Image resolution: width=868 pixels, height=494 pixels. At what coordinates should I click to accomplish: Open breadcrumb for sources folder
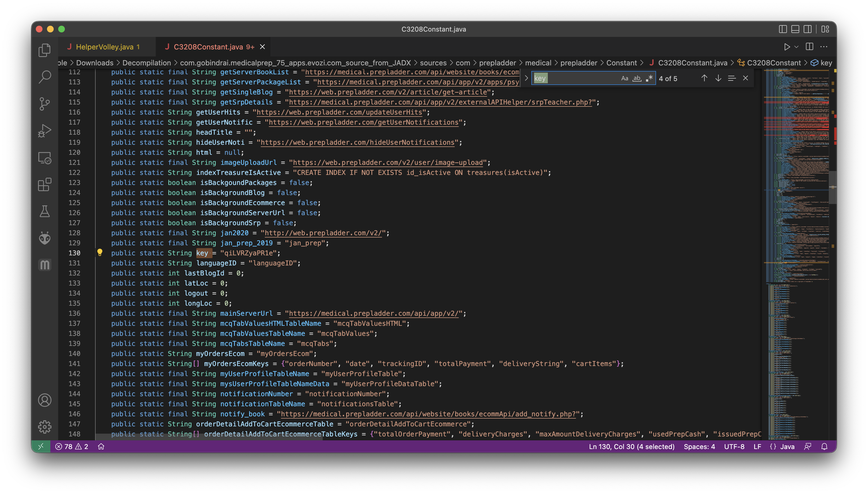tap(433, 63)
